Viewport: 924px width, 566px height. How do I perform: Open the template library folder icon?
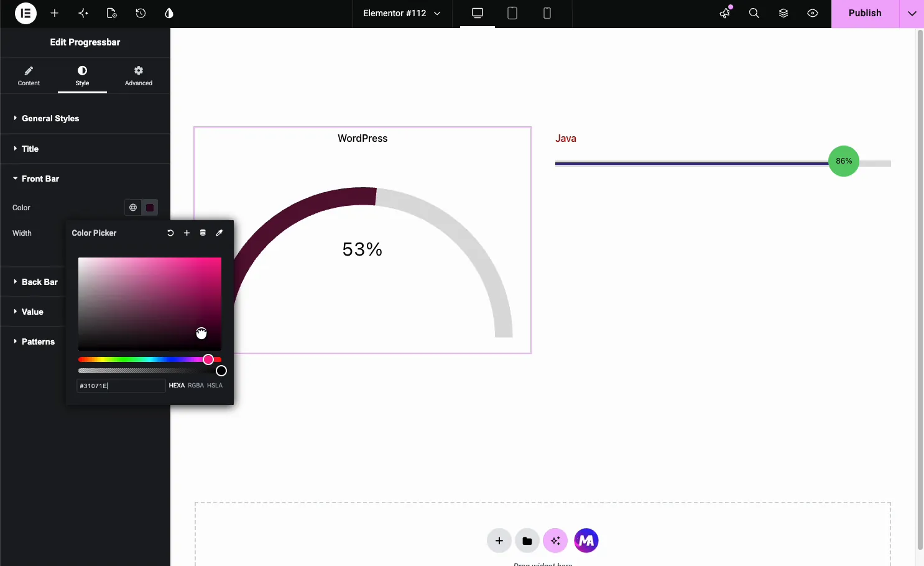click(x=527, y=541)
